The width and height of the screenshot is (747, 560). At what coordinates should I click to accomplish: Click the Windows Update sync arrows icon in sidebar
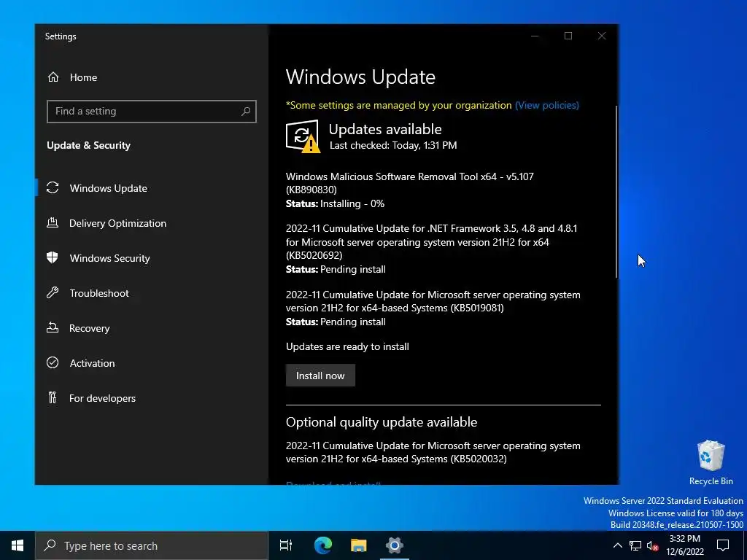coord(53,187)
